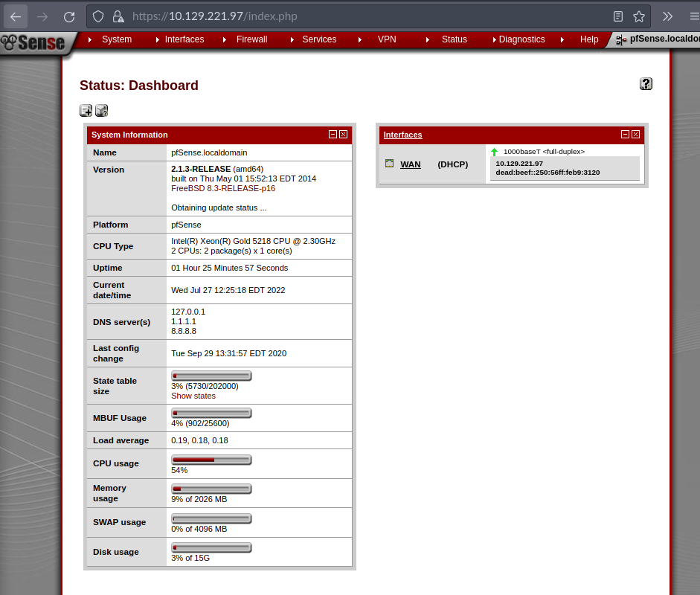Click the Disk usage progress bar

pyautogui.click(x=211, y=547)
